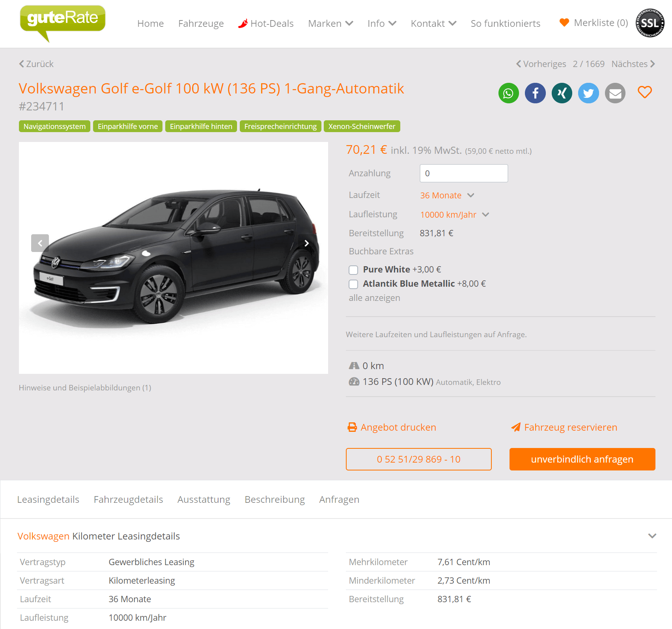The image size is (672, 629).
Task: Click the SSL Datensicherheit badge
Action: point(650,23)
